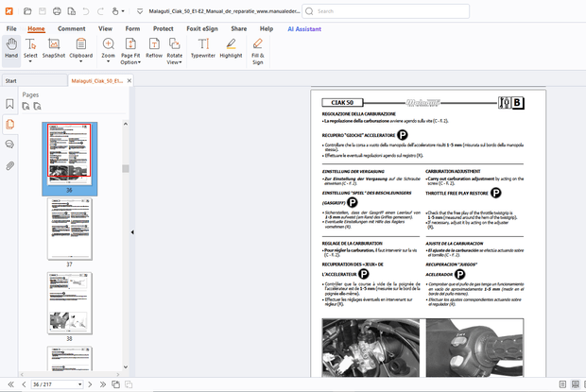586x392 pixels.
Task: Enable single page view mode
Action: [x=562, y=384]
